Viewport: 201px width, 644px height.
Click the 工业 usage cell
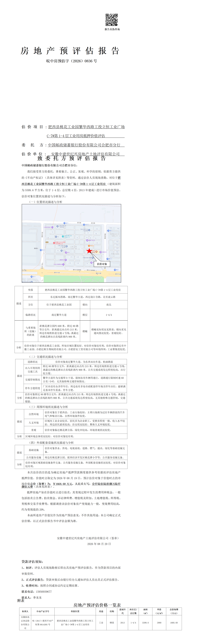pos(101,623)
